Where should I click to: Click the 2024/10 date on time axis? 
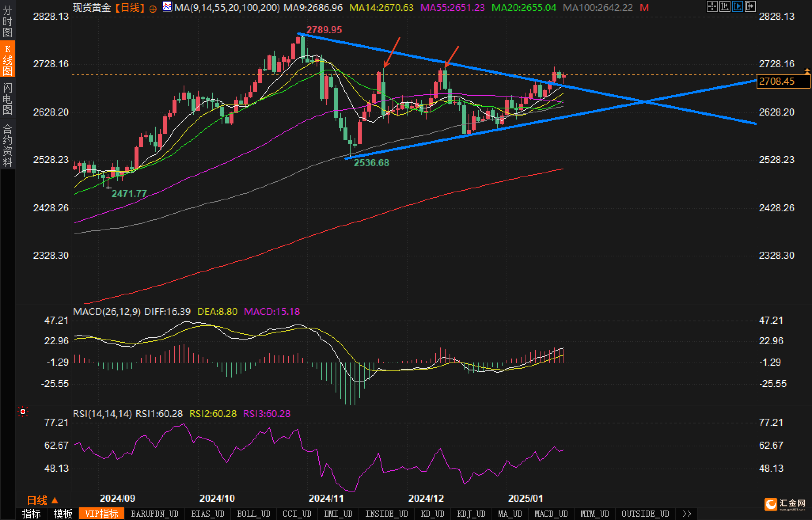(x=217, y=498)
